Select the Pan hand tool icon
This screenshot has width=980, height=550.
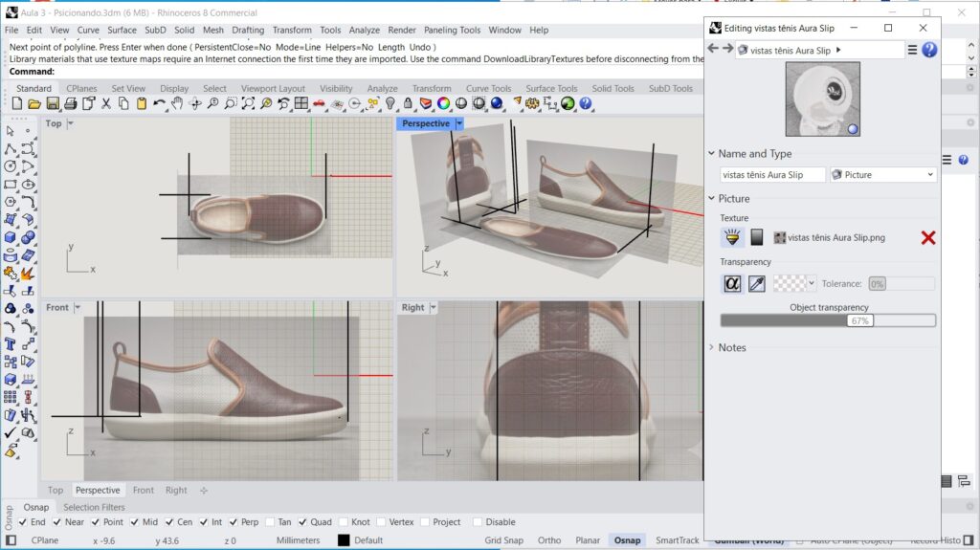click(177, 103)
